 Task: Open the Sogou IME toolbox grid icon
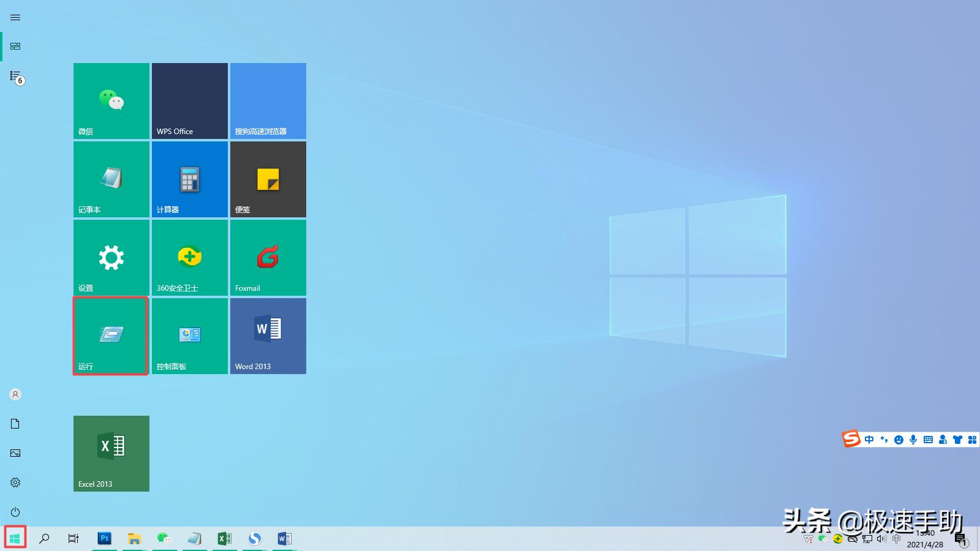[x=972, y=440]
